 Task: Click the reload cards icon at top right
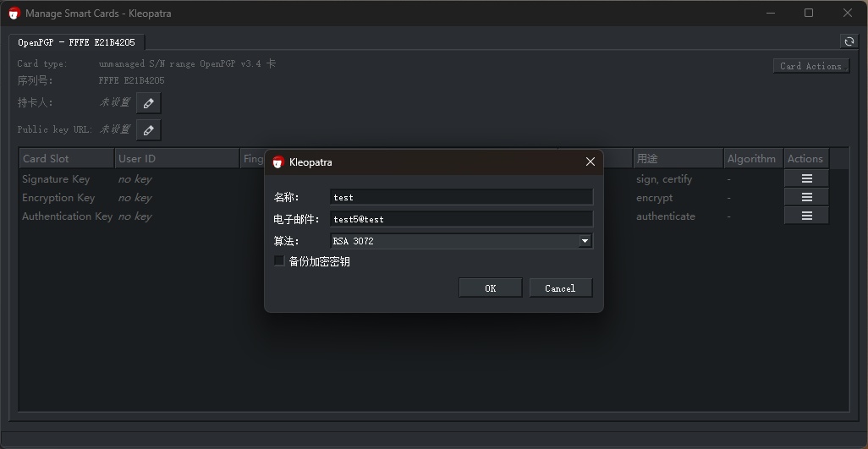point(849,41)
